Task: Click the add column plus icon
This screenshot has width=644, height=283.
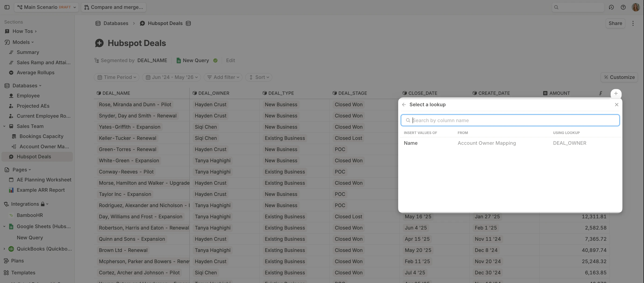Action: click(x=616, y=94)
